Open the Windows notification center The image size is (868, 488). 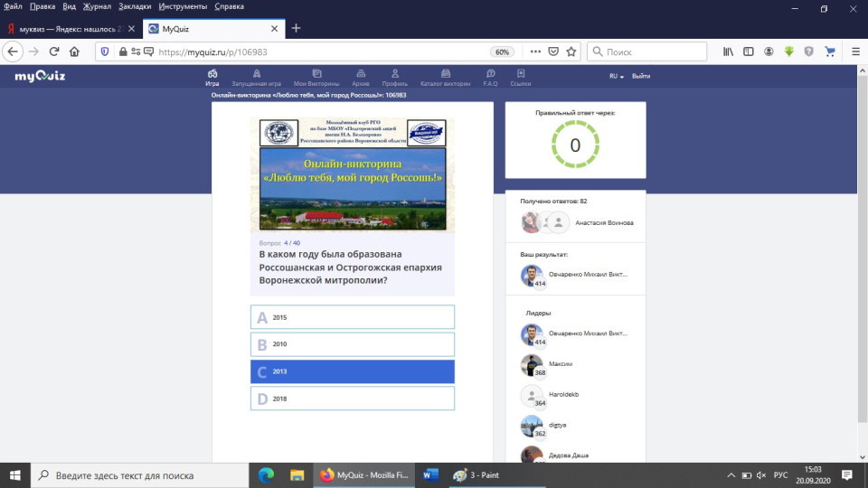846,475
